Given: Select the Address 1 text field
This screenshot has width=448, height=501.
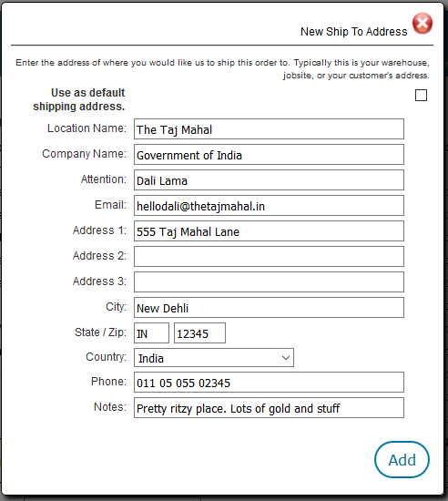Looking at the screenshot, I should coord(269,231).
